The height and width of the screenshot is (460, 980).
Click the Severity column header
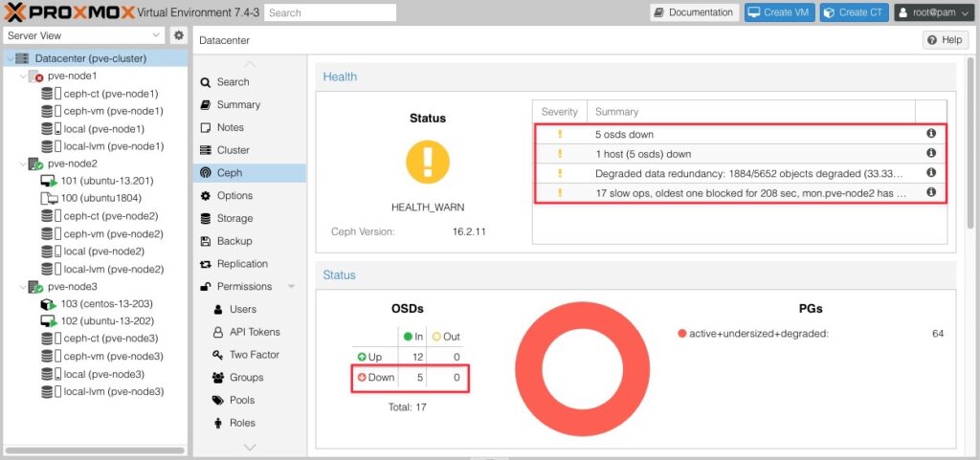pos(559,112)
